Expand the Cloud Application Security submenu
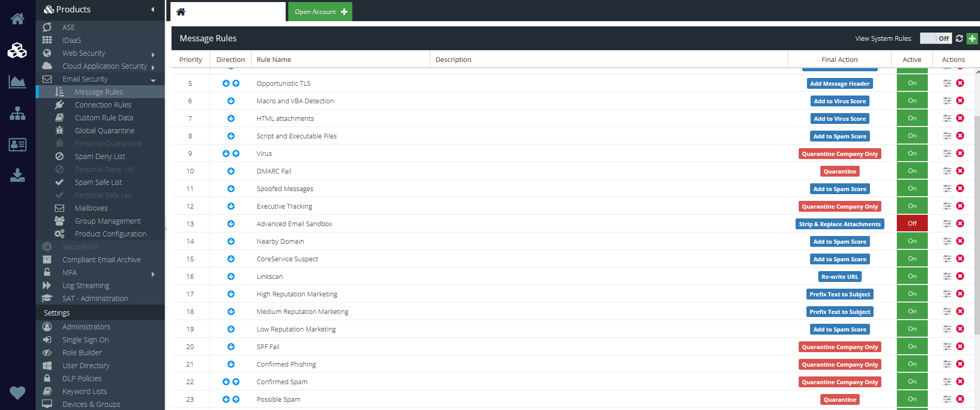Image resolution: width=980 pixels, height=410 pixels. (x=153, y=67)
